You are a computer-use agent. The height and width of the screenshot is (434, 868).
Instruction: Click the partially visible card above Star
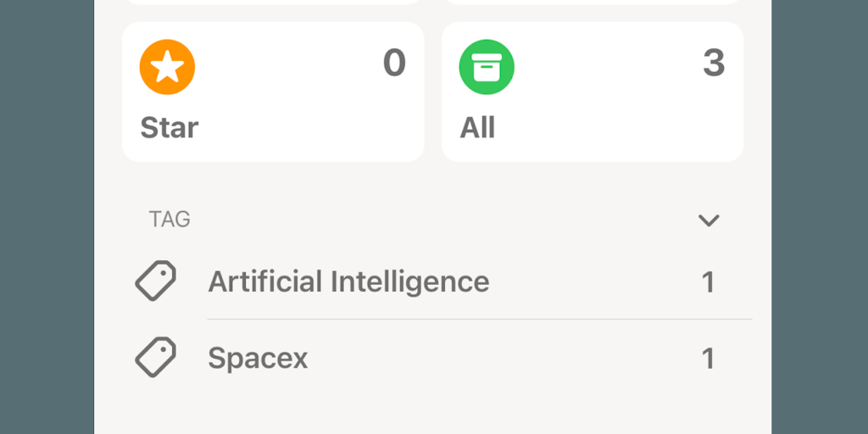pos(273,3)
